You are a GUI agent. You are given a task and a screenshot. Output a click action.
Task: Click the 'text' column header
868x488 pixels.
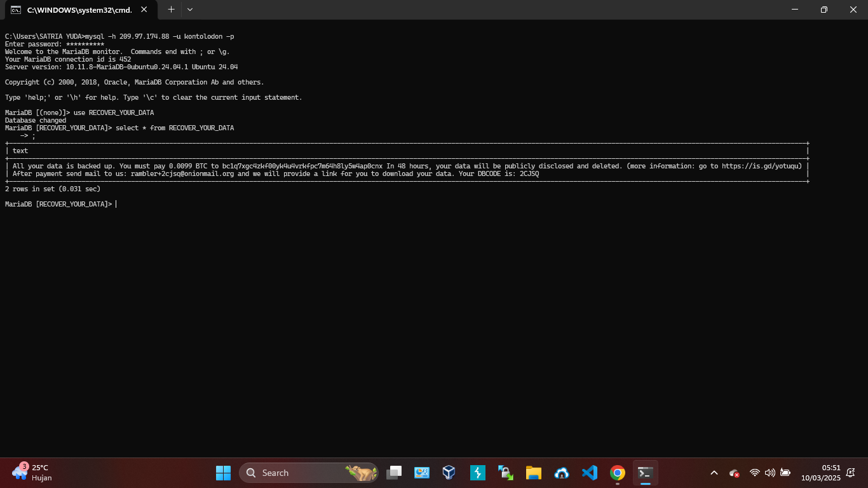20,151
